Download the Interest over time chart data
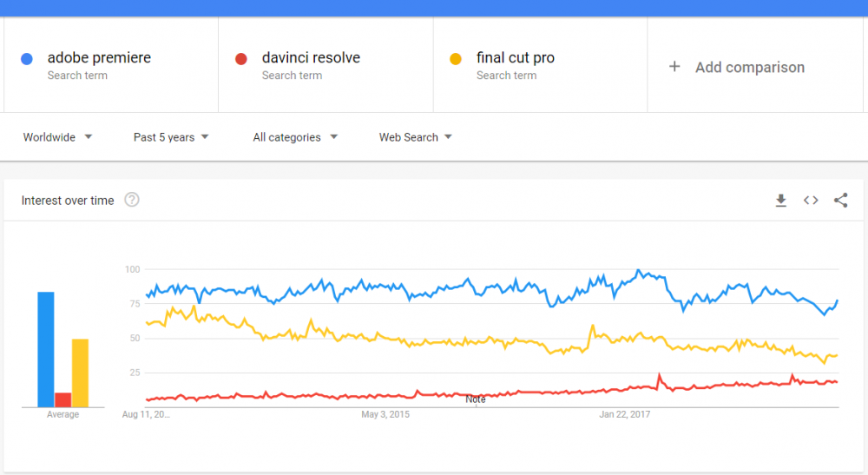The height and width of the screenshot is (475, 868). [x=780, y=201]
